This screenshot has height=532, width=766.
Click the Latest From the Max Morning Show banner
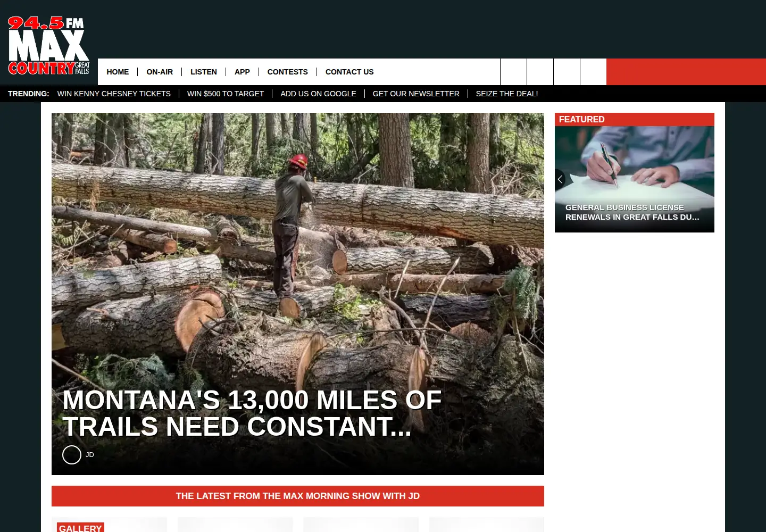tap(298, 496)
